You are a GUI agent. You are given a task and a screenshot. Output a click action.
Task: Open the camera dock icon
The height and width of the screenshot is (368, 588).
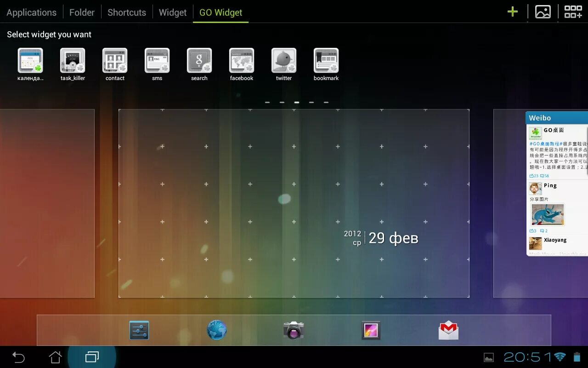(x=294, y=330)
